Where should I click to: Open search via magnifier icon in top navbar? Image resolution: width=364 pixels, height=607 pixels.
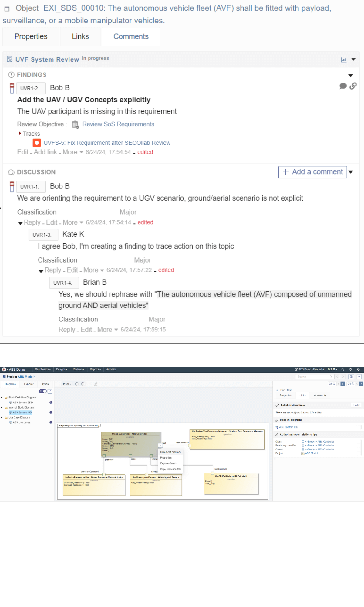343,369
